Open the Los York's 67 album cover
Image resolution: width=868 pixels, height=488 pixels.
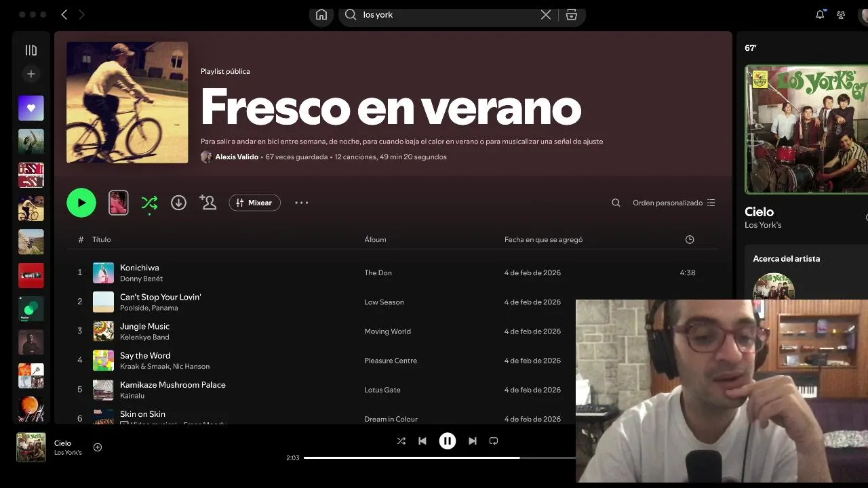coord(806,129)
